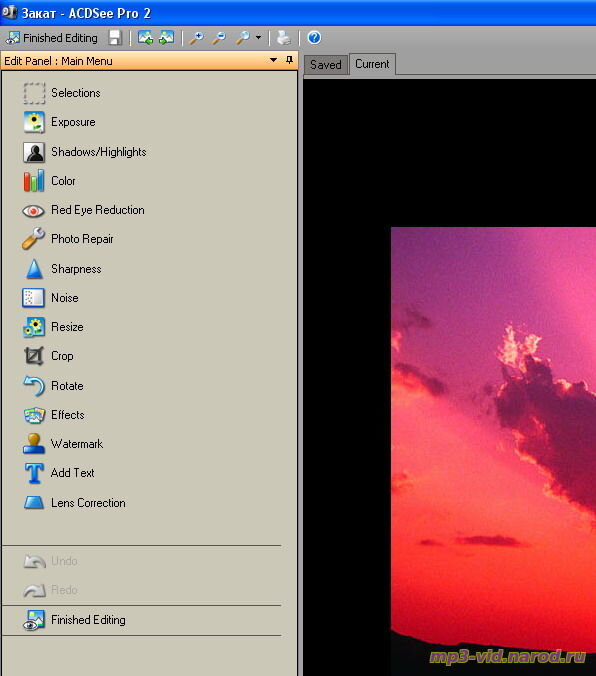The image size is (596, 676).
Task: Click the sunset image preview
Action: pyautogui.click(x=493, y=448)
